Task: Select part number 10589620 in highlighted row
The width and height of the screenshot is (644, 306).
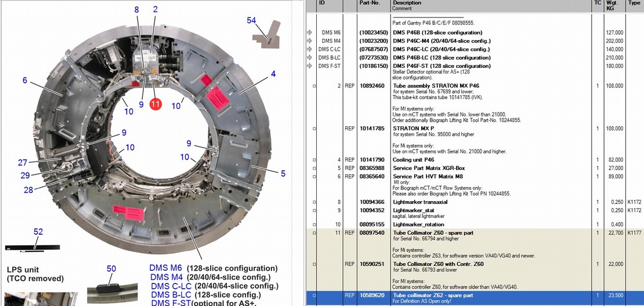Action: click(x=372, y=296)
